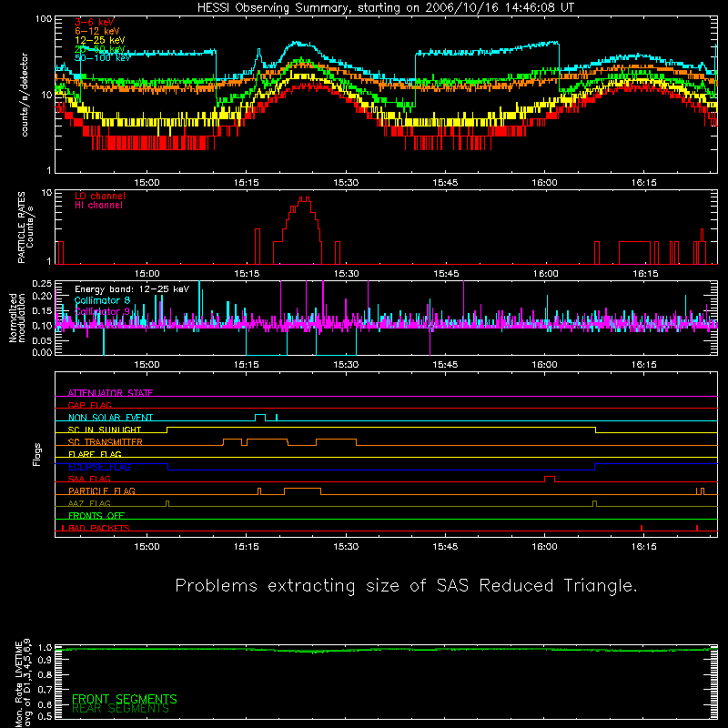This screenshot has height=728, width=728.
Task: Select the '12-25 keV' yellow legend entry
Action: click(100, 40)
